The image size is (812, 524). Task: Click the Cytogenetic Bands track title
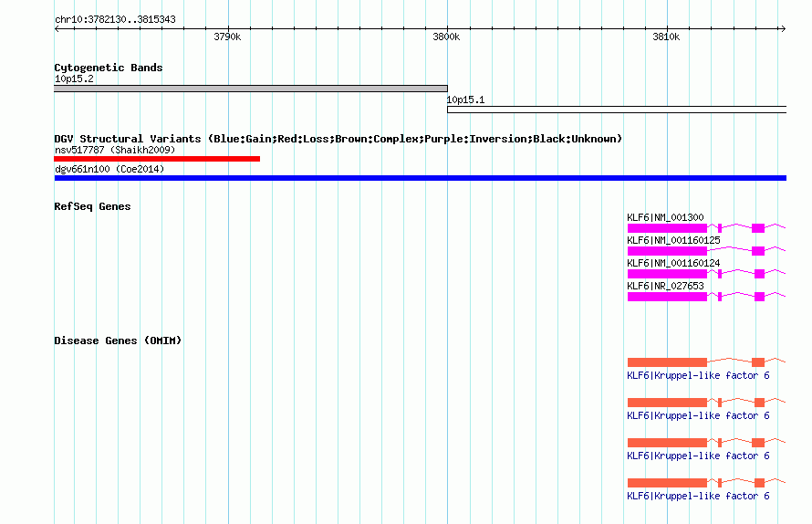click(109, 68)
